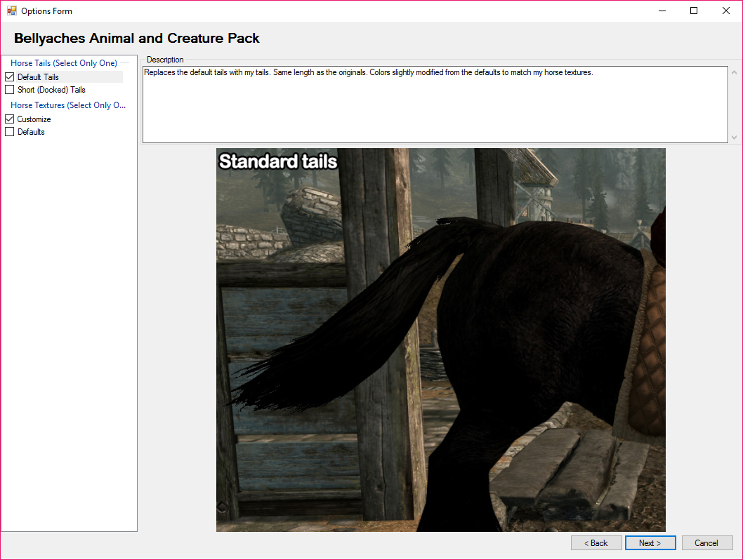The height and width of the screenshot is (560, 743).
Task: Close the Options Form window
Action: point(726,11)
